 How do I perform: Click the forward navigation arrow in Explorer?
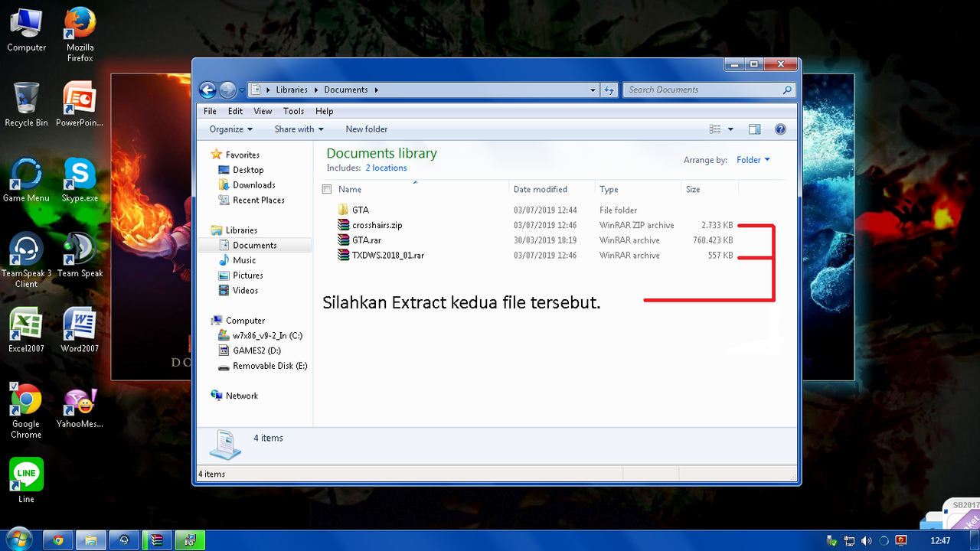point(228,90)
